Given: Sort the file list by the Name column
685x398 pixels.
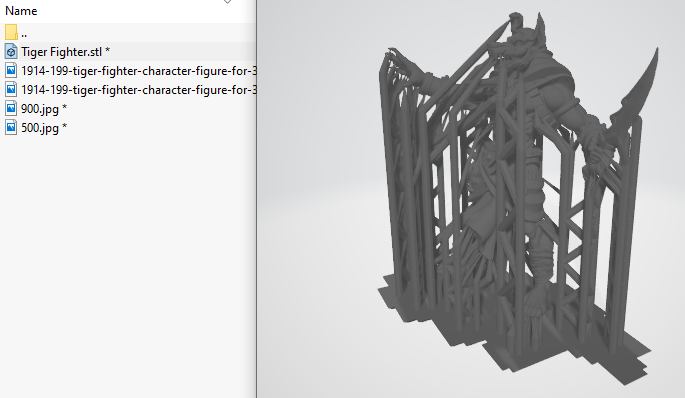Looking at the screenshot, I should pos(21,10).
